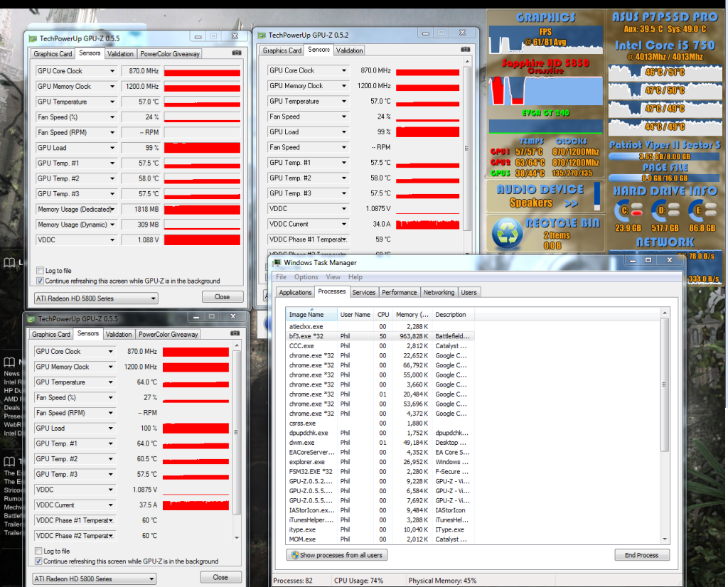Image resolution: width=728 pixels, height=587 pixels.
Task: Open the Windows Task Manager title bar icon
Action: click(277, 263)
